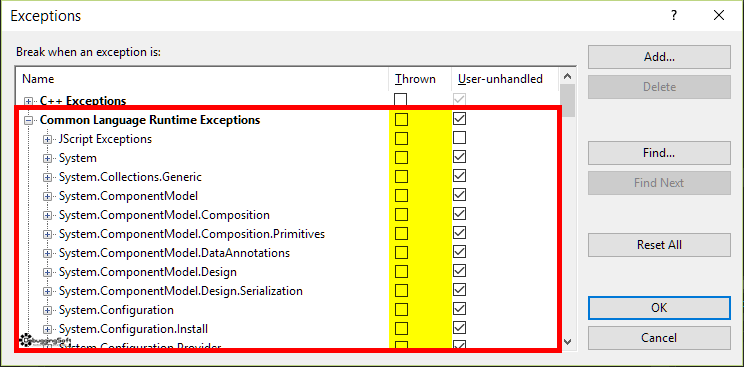Click the Name column header
Viewport: 744px width, 367px height.
click(202, 79)
